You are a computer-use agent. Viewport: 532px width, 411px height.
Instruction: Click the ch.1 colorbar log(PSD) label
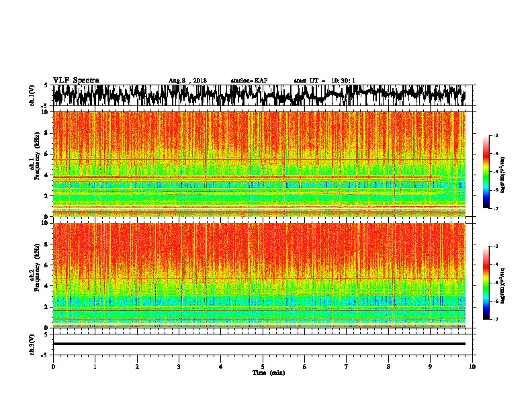(502, 175)
